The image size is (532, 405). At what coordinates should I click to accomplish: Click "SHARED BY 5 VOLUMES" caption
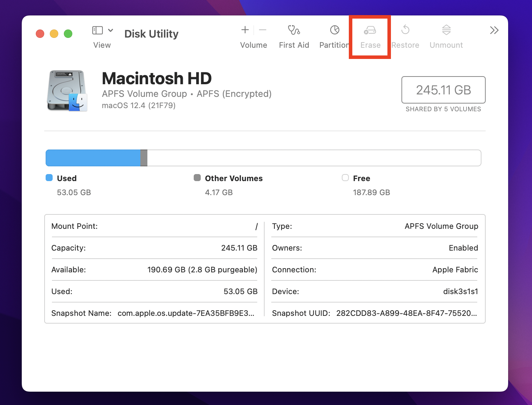(x=443, y=109)
